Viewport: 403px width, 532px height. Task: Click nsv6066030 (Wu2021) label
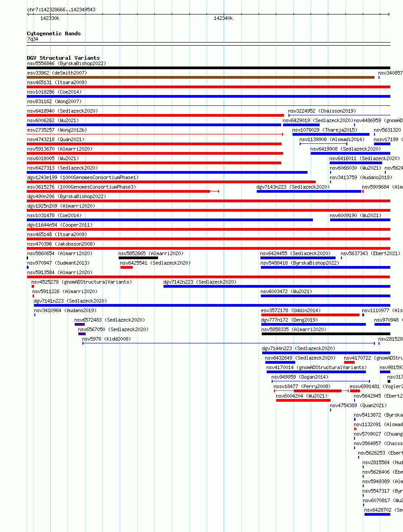click(x=355, y=168)
